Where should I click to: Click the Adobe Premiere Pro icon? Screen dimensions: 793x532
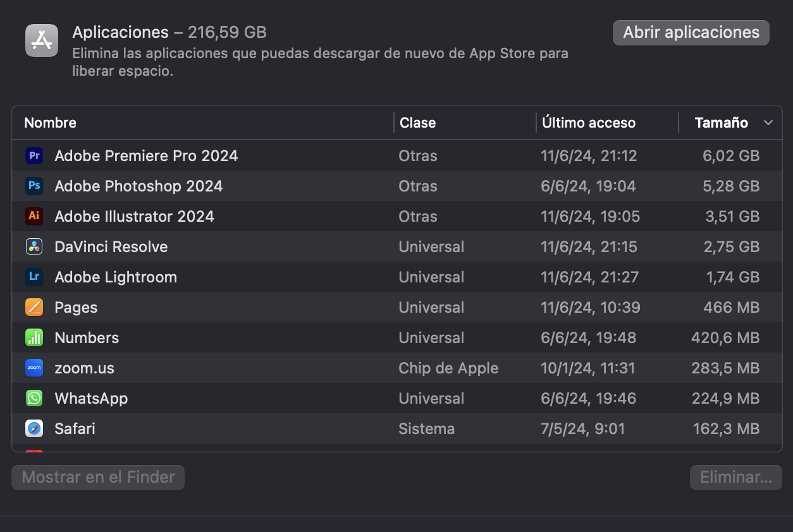point(34,155)
